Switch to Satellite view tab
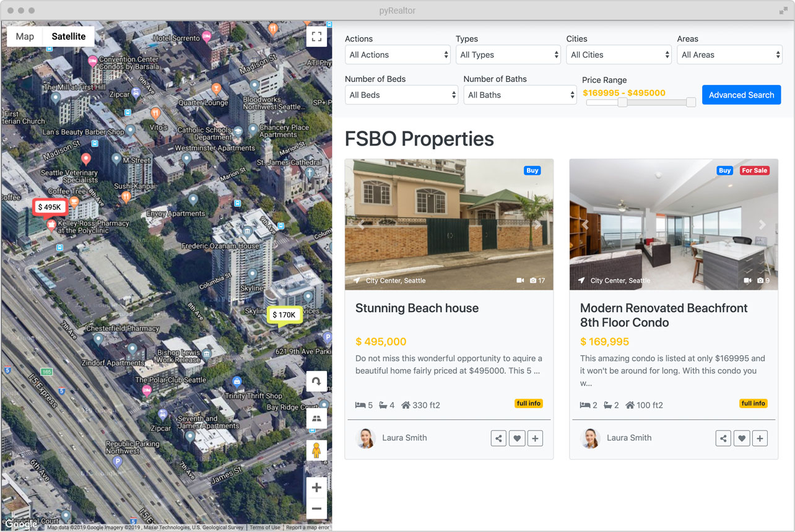 (69, 37)
